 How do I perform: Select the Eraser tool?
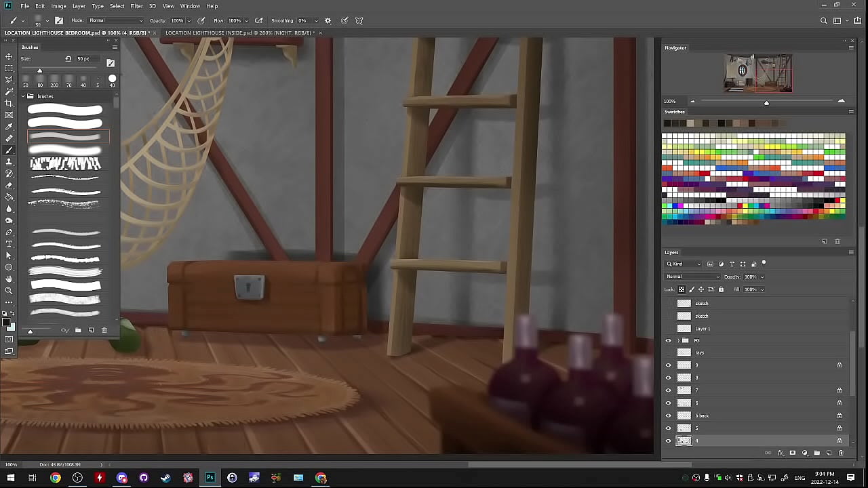click(9, 185)
